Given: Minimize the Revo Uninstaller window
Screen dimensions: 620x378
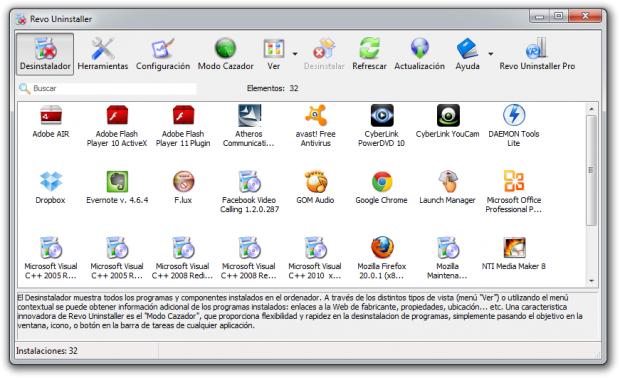Looking at the screenshot, I should (539, 16).
